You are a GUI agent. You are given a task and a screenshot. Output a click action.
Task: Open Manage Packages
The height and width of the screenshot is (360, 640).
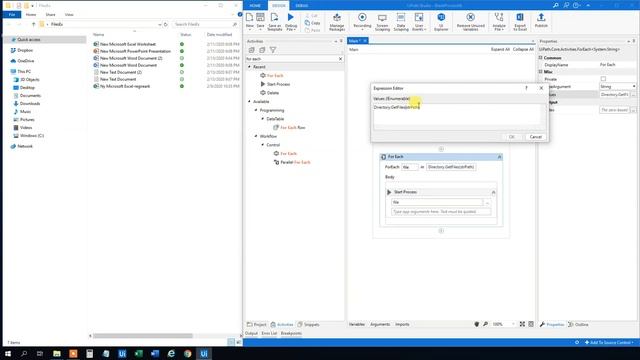click(x=337, y=22)
